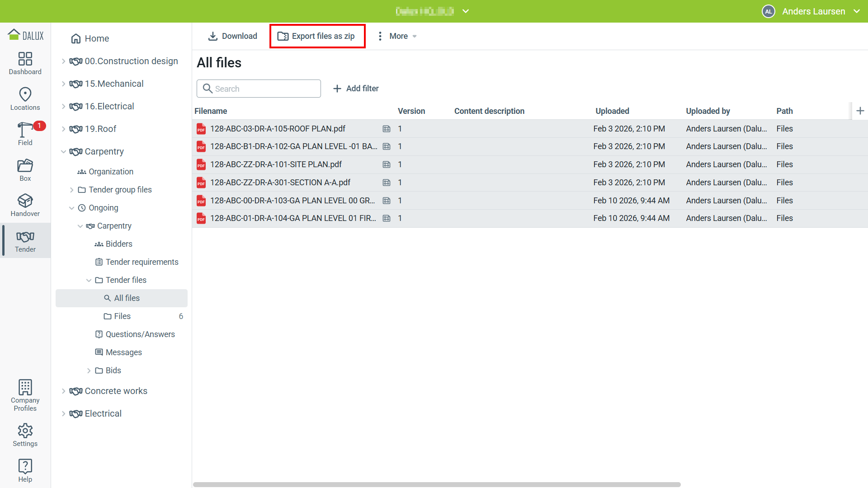Click the PDF icon for GA PLAN LEVEL 01 file
The width and height of the screenshot is (868, 488).
tap(201, 218)
